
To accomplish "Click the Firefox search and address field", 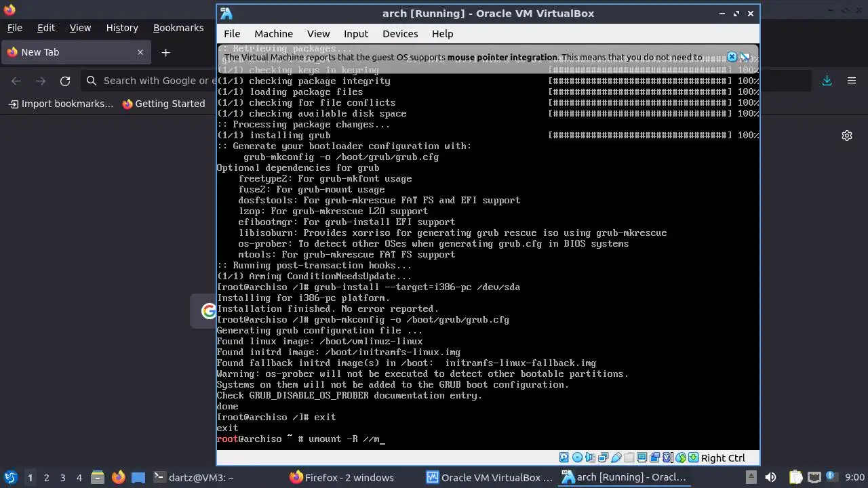I will [x=148, y=81].
